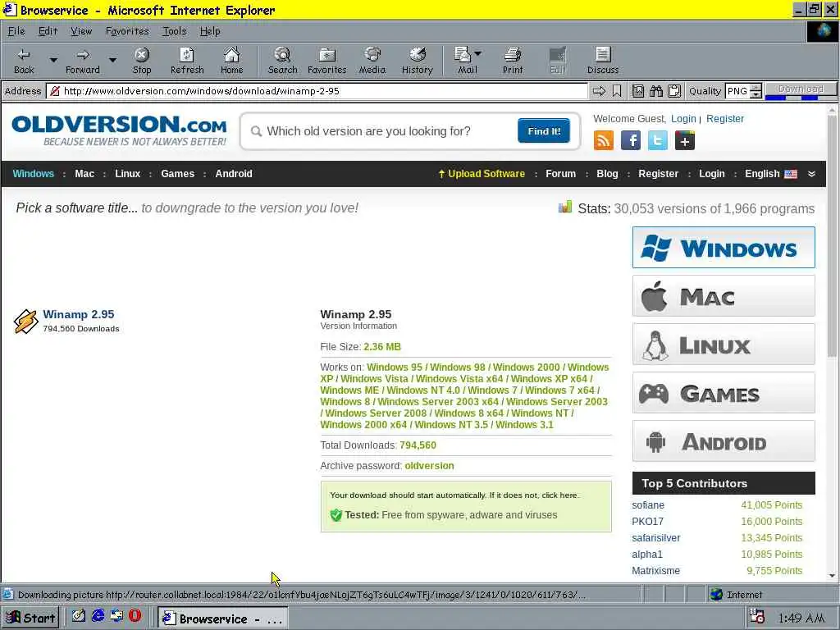Viewport: 840px width, 630px height.
Task: Click the Winamp lightning bolt icon
Action: point(25,322)
